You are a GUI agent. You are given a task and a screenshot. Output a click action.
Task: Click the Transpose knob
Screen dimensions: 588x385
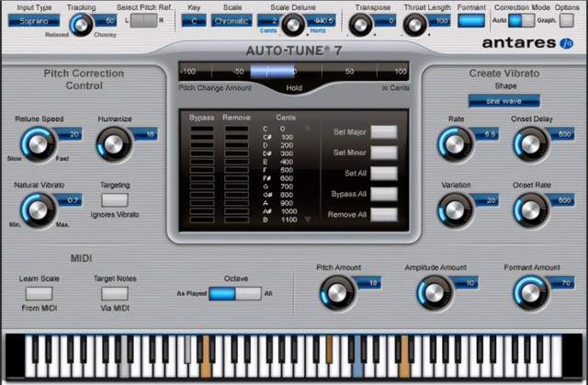tap(360, 25)
